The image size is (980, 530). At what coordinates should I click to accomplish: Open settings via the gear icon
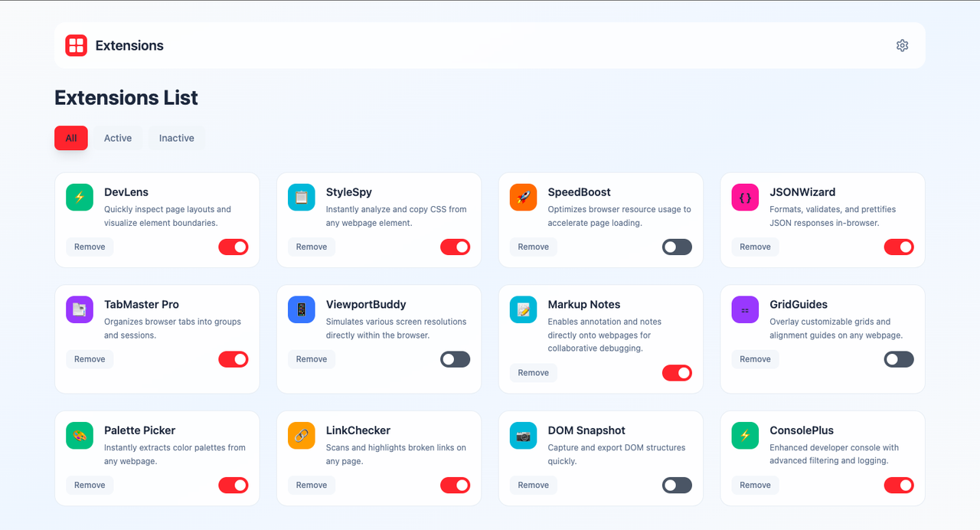coord(902,45)
